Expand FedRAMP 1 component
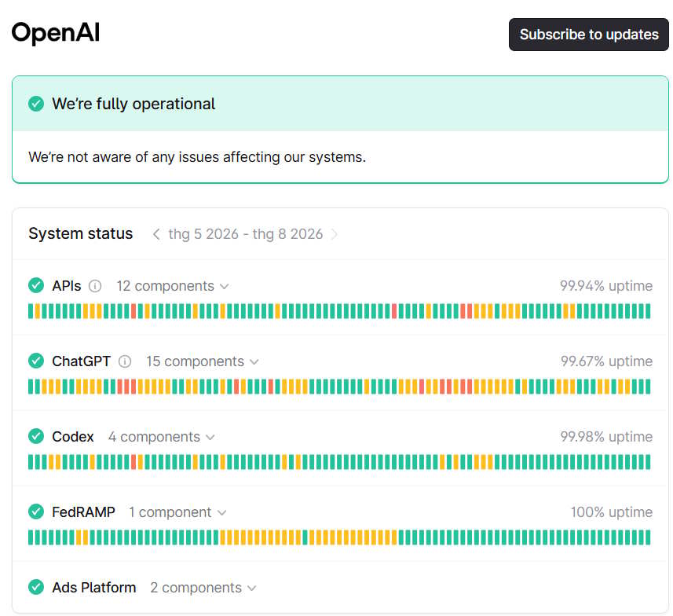 pyautogui.click(x=177, y=512)
